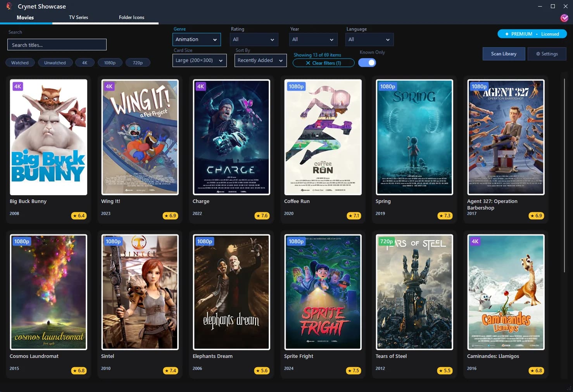This screenshot has width=573, height=392.
Task: Click the Clear filters (1) button
Action: pos(323,63)
